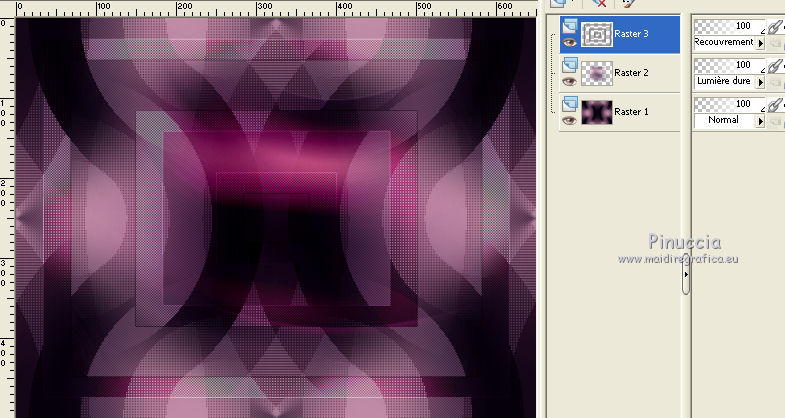Adjust the Raster 3 opacity slider
Viewport: 785px width, 418px height.
point(729,26)
